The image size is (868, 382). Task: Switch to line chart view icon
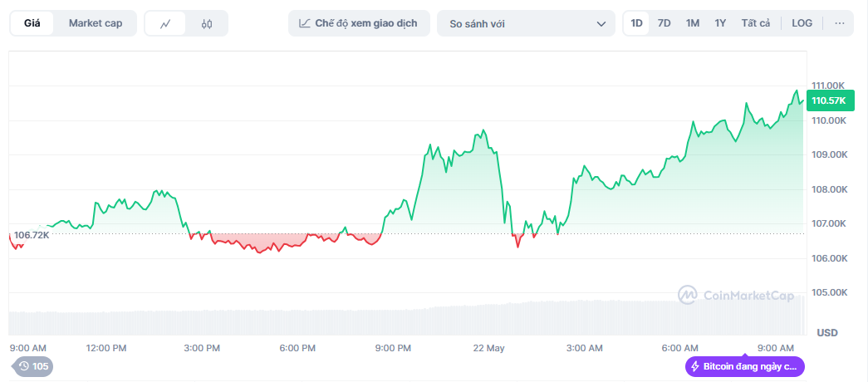165,24
